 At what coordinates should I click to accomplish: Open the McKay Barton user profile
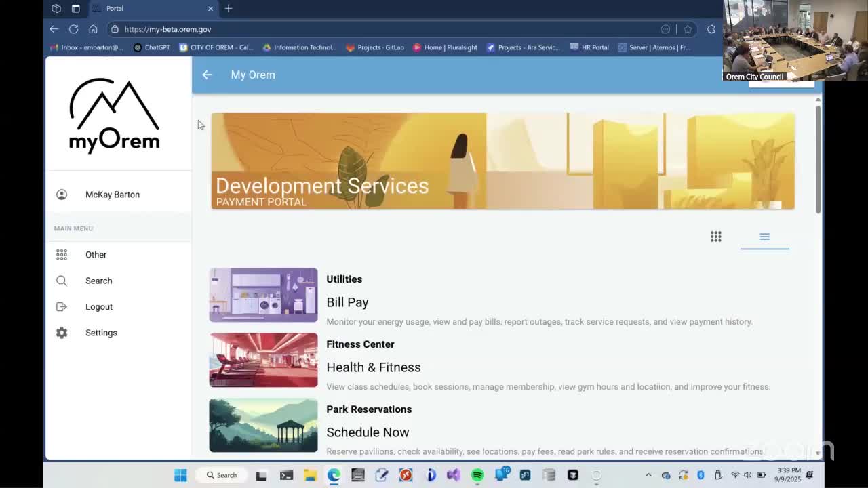point(112,195)
